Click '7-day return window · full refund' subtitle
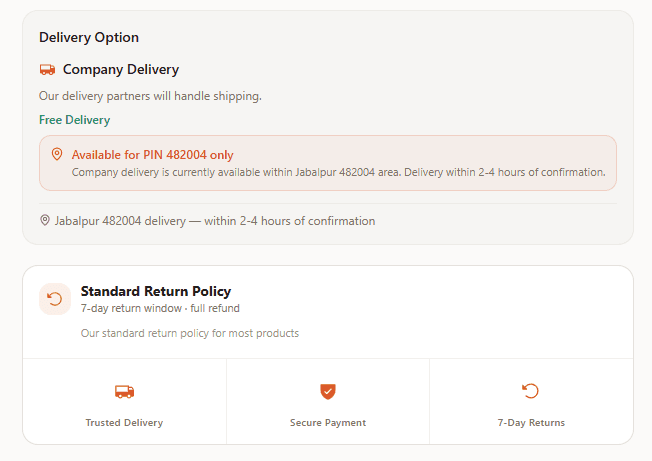 (160, 308)
